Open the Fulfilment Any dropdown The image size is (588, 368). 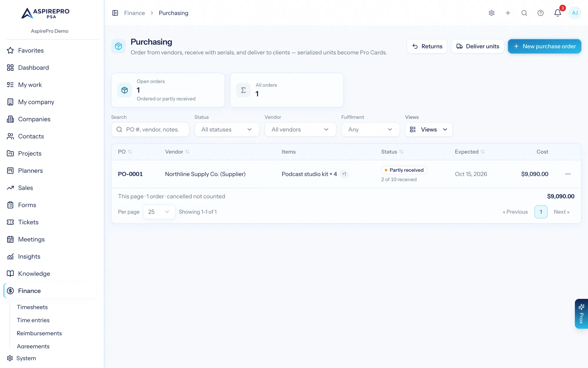click(370, 130)
